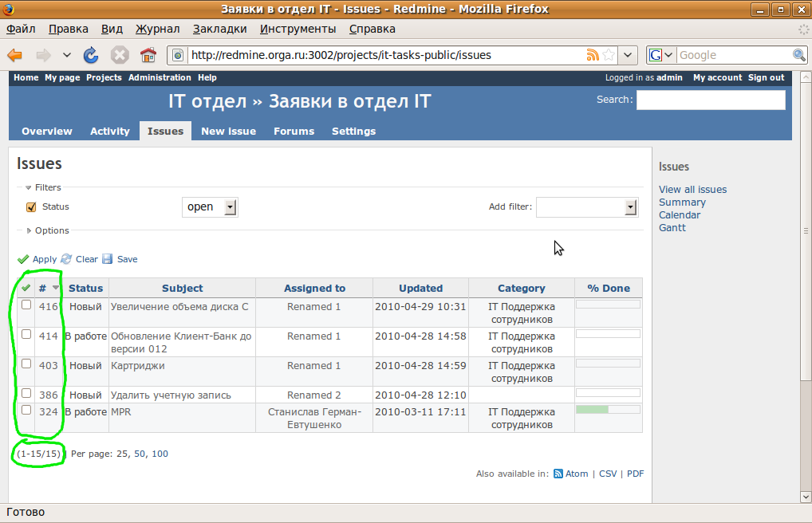Click the Google search magnifier icon
Screen dimensions: 812x523
pyautogui.click(x=799, y=55)
